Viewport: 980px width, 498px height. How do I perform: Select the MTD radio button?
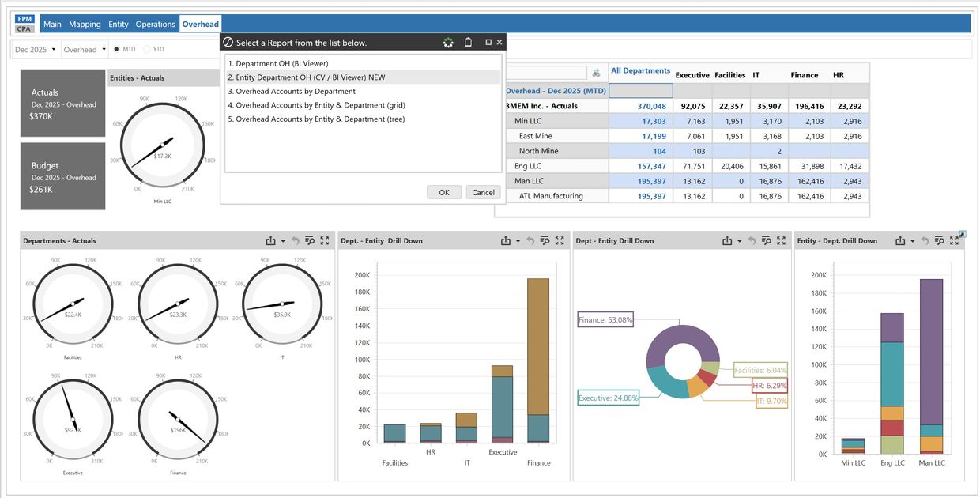point(117,49)
